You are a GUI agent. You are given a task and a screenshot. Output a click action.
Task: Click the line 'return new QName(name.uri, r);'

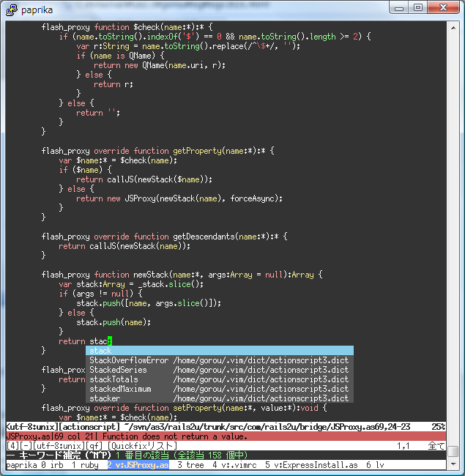[x=160, y=65]
